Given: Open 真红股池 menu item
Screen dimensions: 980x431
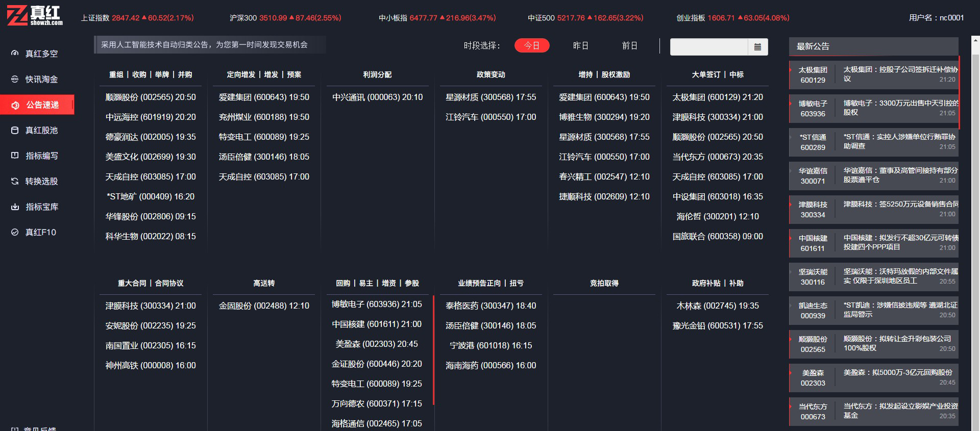Looking at the screenshot, I should (41, 130).
